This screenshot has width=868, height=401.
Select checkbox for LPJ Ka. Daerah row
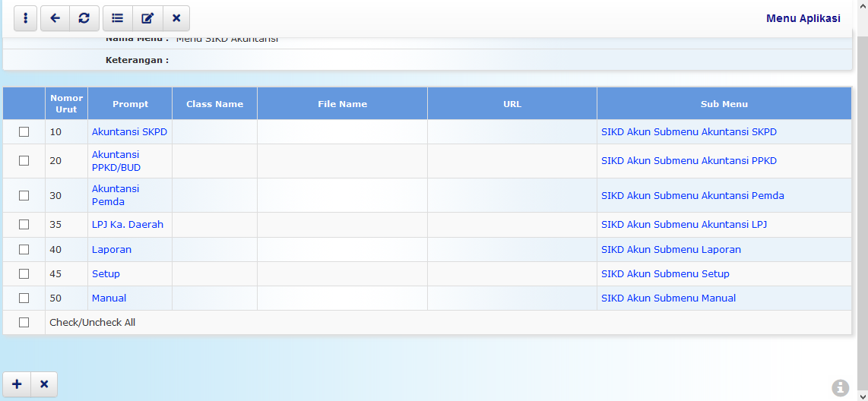(24, 225)
